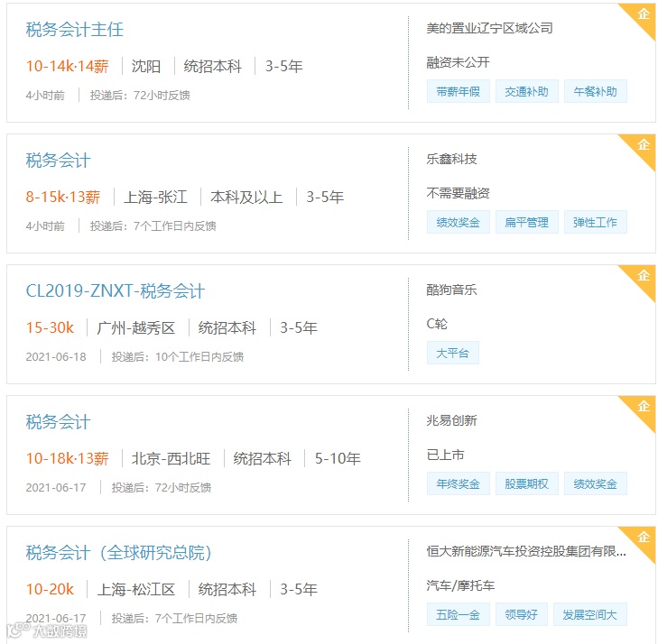Open the 税务会计 (全球研究总院) job listing

[x=118, y=553]
